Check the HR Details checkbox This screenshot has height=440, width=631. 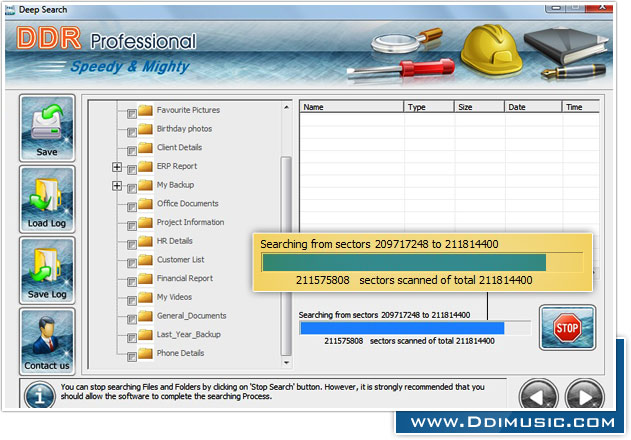[x=132, y=245]
